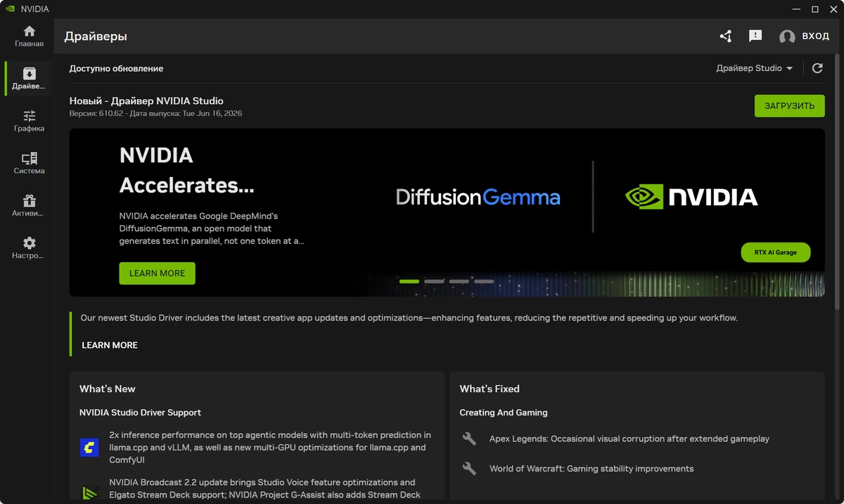Open the Главная home page
This screenshot has width=844, height=504.
click(x=29, y=37)
